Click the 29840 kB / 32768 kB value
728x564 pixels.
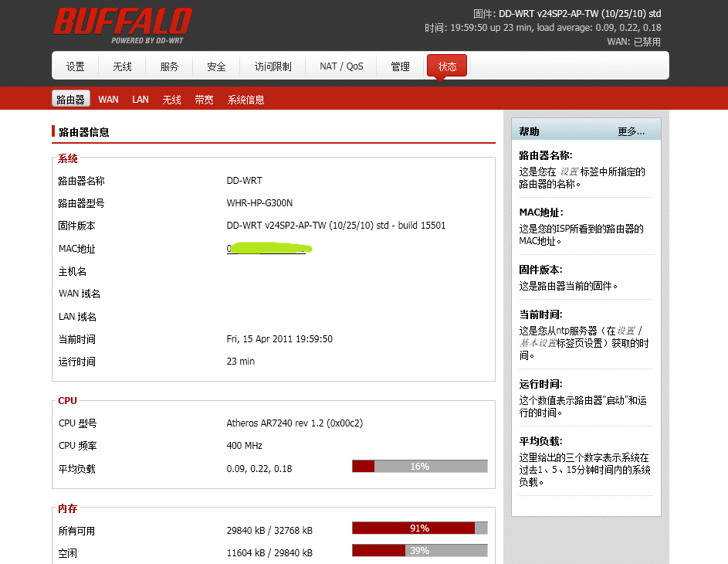click(269, 531)
